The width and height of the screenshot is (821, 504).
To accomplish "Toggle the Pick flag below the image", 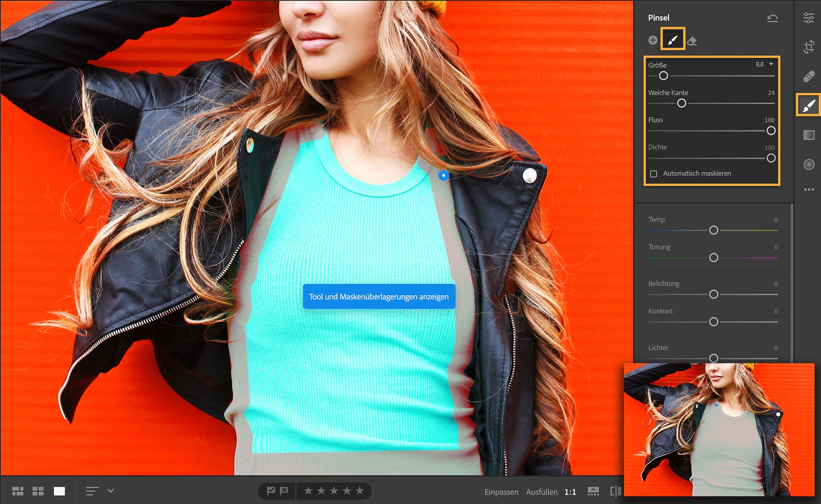I will pyautogui.click(x=270, y=491).
